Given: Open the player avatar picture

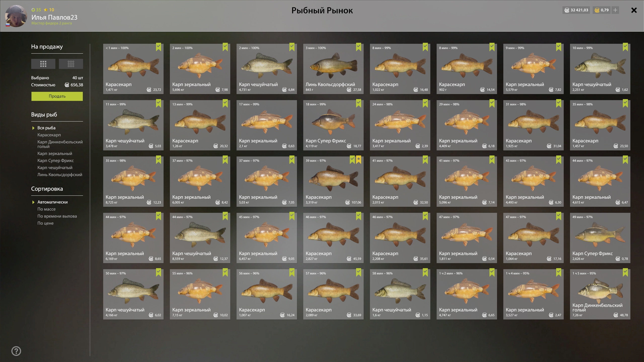Looking at the screenshot, I should coord(16,16).
